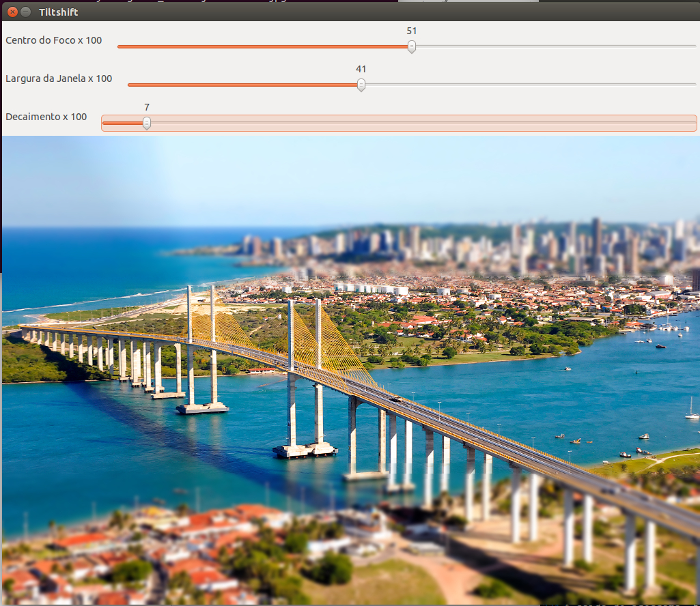Click the Centro do Foco slider handle

pyautogui.click(x=412, y=46)
